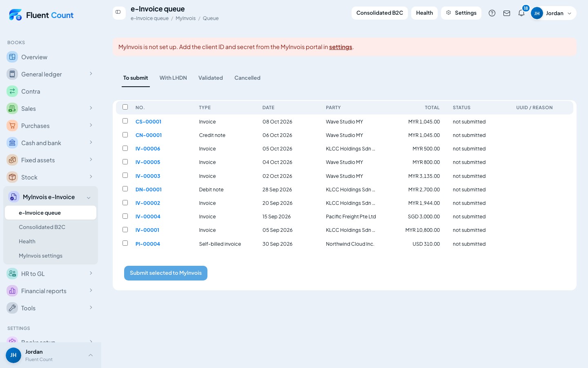Click the Financial reports chart icon
This screenshot has height=368, width=588.
(12, 291)
